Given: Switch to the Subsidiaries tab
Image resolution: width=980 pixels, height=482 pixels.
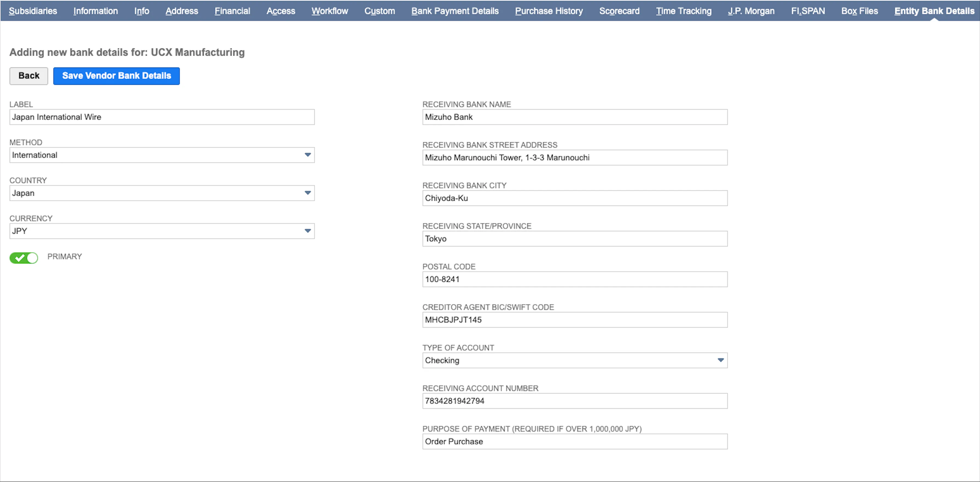Looking at the screenshot, I should [33, 11].
